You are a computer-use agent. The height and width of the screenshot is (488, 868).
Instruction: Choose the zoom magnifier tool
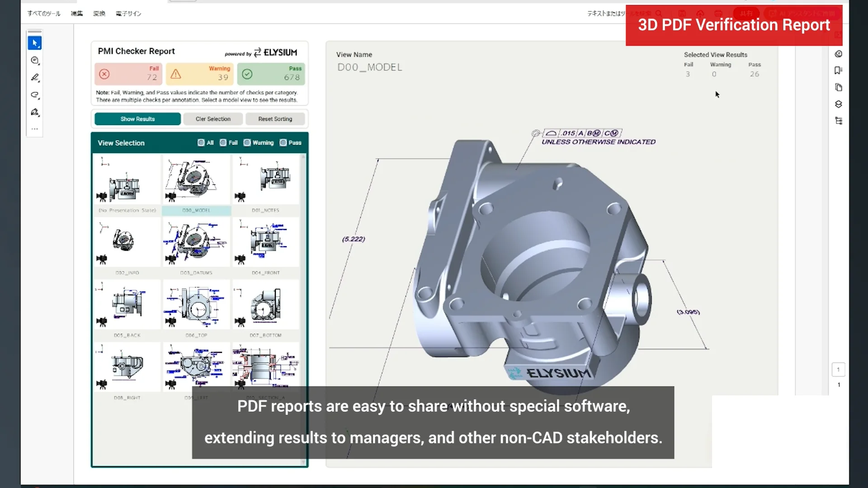(x=35, y=60)
